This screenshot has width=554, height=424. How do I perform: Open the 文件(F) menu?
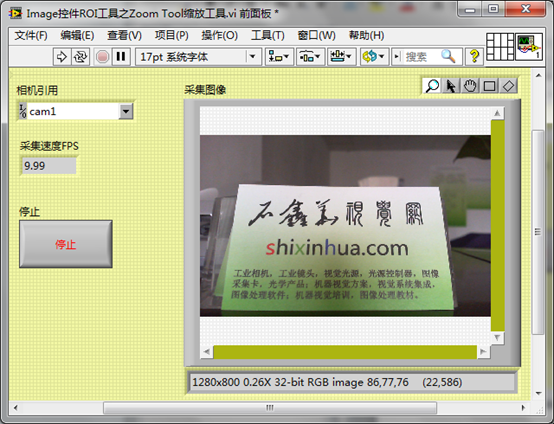tap(31, 35)
